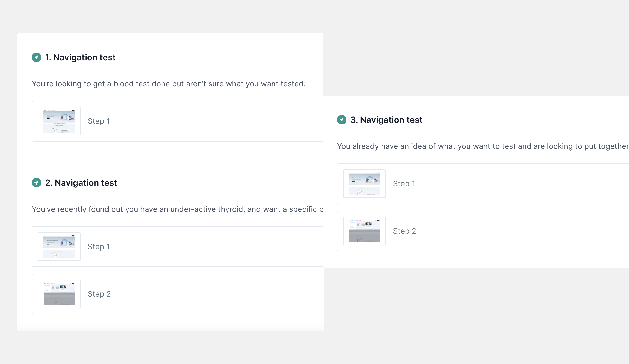Click the compass icon beside 3. Navigation test
The width and height of the screenshot is (629, 364).
(x=342, y=120)
